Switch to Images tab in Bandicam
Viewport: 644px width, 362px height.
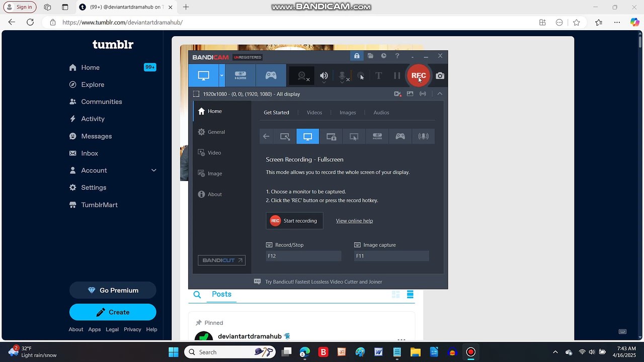348,113
